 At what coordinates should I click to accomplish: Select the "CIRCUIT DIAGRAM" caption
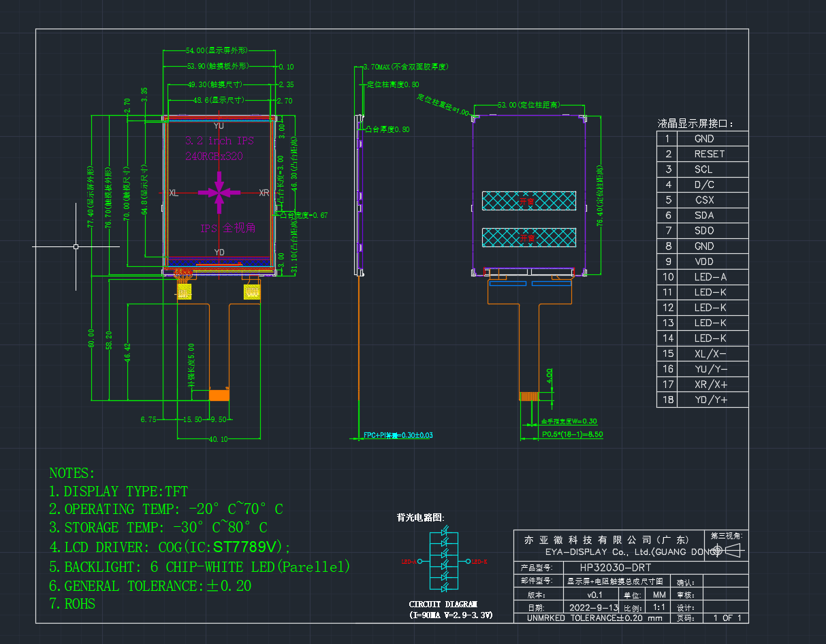[x=443, y=604]
